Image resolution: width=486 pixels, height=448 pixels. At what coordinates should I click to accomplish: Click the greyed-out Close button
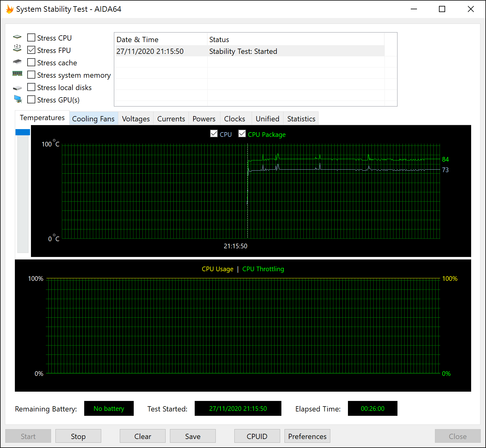pos(458,436)
